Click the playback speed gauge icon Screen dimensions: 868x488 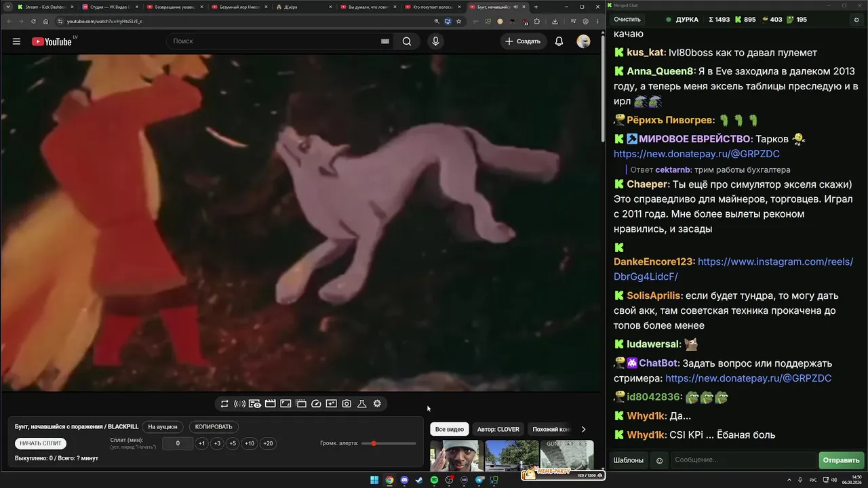click(x=316, y=404)
